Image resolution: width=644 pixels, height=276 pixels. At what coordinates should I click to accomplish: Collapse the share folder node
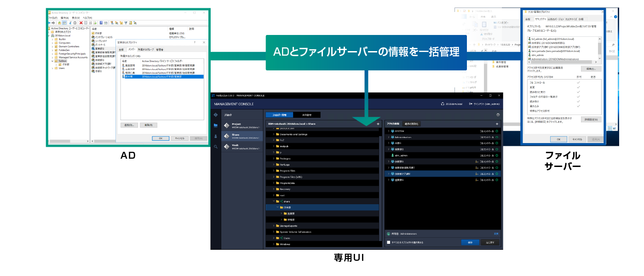(274, 201)
